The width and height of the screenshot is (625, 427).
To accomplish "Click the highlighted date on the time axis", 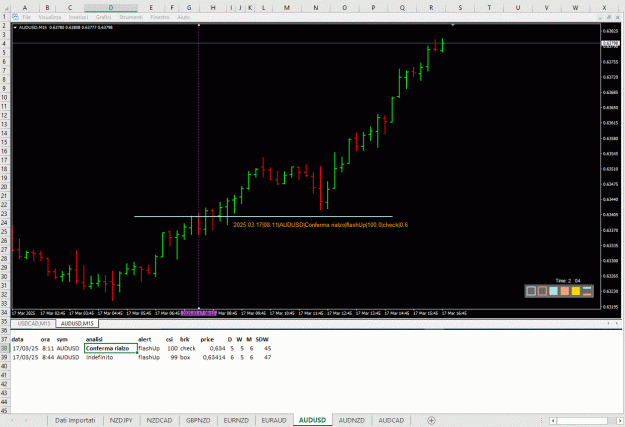I will [199, 313].
